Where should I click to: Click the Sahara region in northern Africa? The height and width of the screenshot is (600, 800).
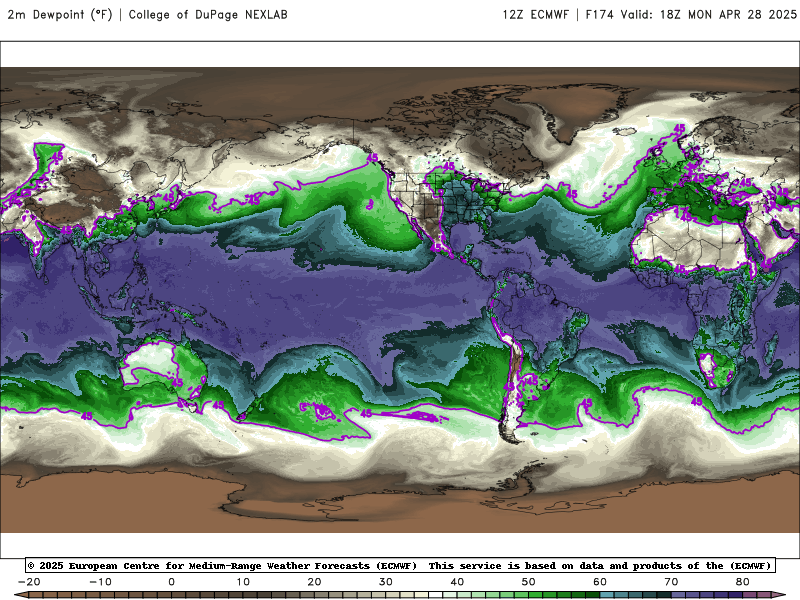tap(689, 240)
